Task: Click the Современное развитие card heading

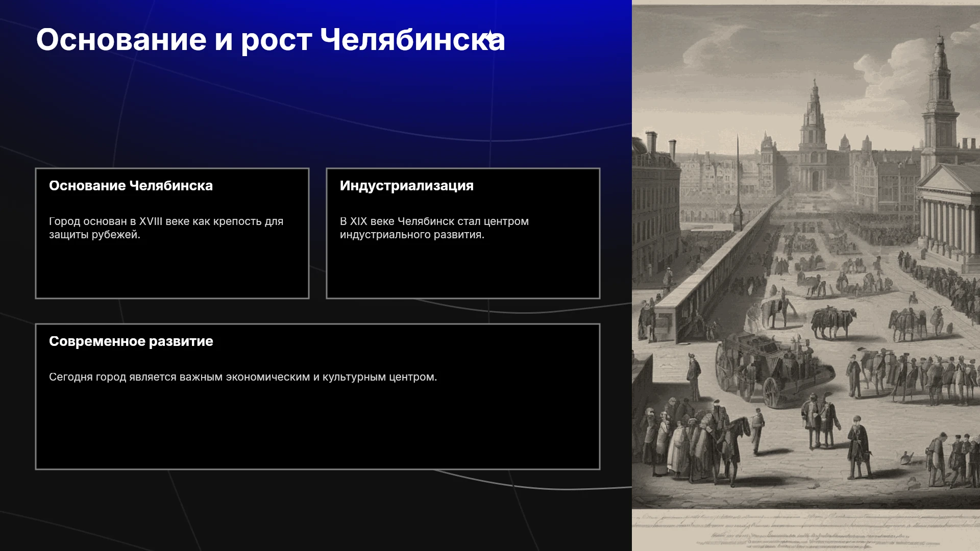Action: pyautogui.click(x=131, y=341)
